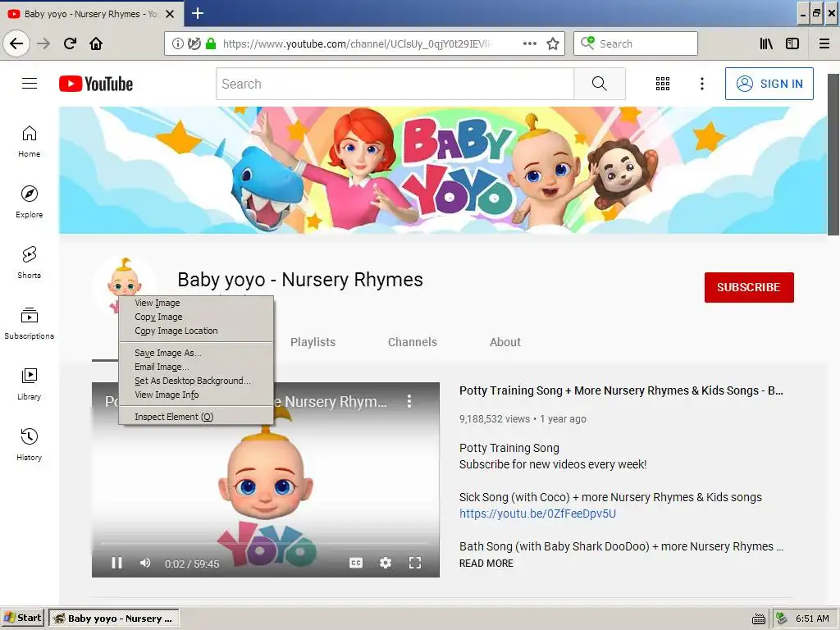Image resolution: width=840 pixels, height=630 pixels.
Task: Expand description with READ MORE
Action: 486,563
